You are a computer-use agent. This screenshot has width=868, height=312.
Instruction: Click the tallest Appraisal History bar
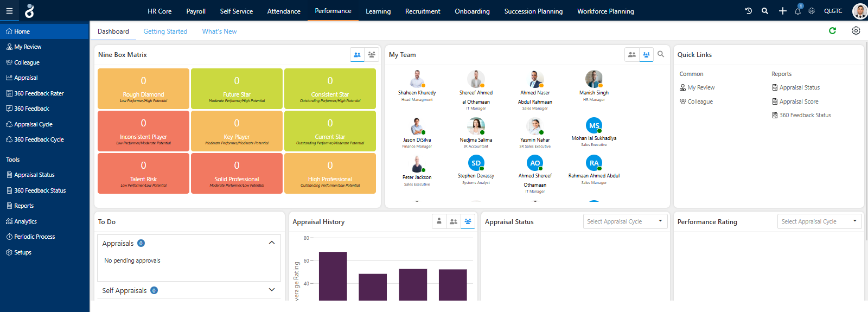coord(333,276)
